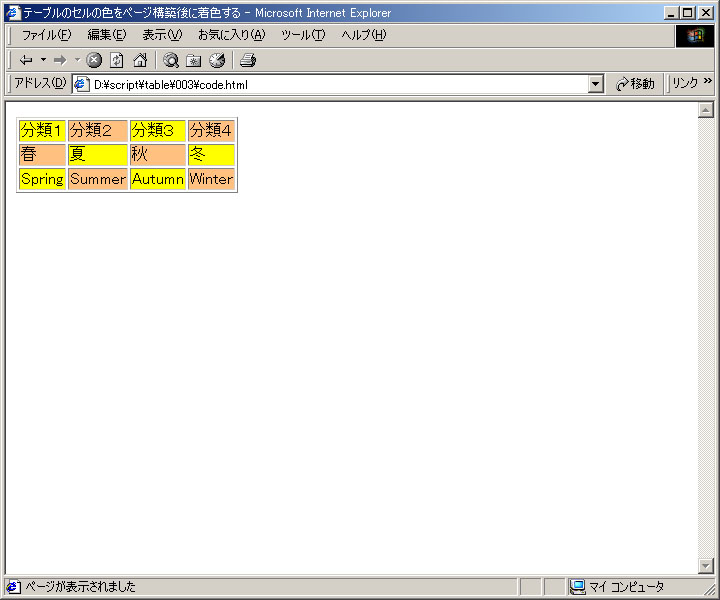Click the 夏 table cell

click(98, 154)
